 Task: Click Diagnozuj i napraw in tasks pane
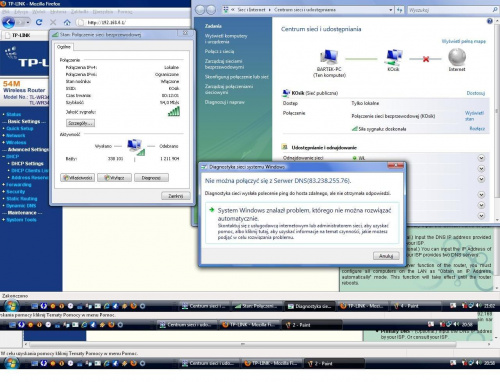[x=225, y=102]
